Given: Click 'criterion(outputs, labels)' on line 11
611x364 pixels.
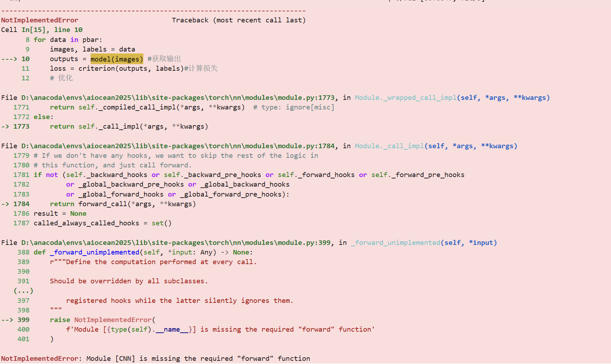Looking at the screenshot, I should 131,69.
